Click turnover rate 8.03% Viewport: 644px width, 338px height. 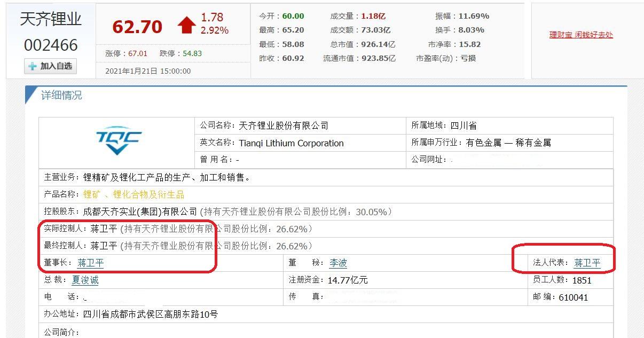(x=471, y=30)
